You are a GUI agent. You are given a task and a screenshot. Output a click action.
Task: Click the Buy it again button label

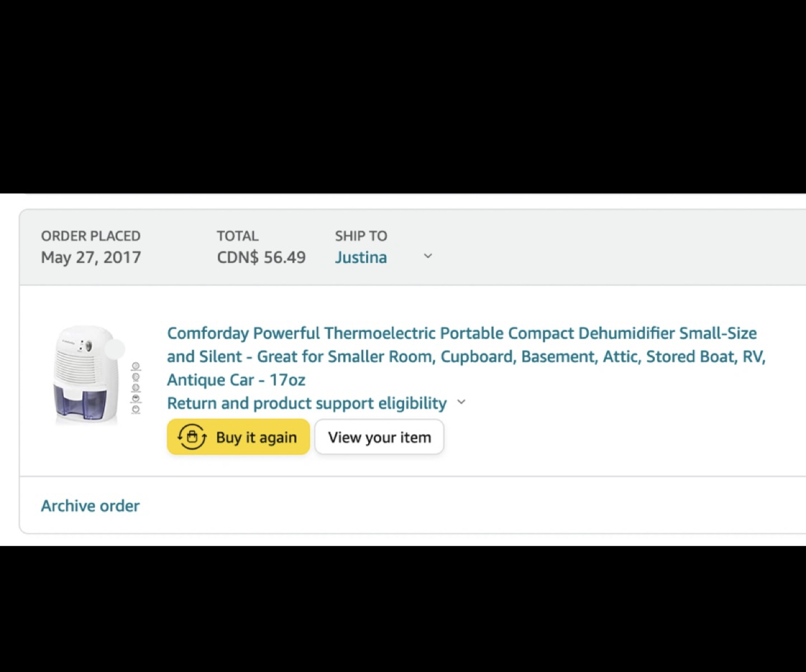click(256, 438)
